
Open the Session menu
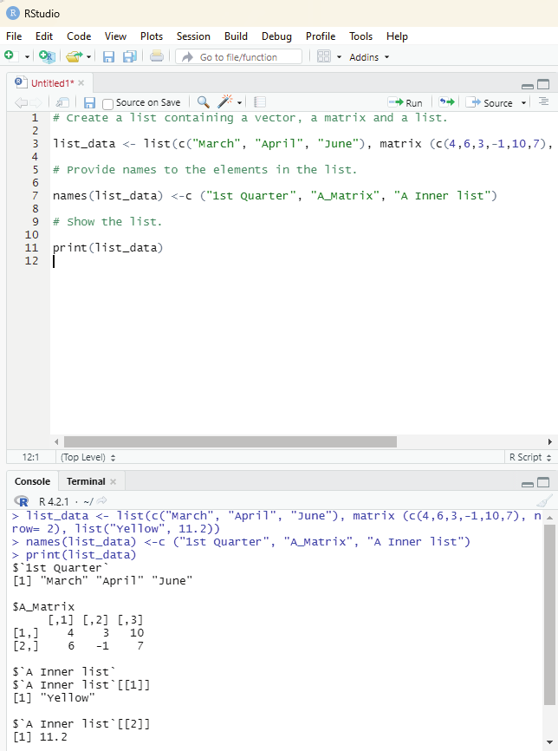193,36
